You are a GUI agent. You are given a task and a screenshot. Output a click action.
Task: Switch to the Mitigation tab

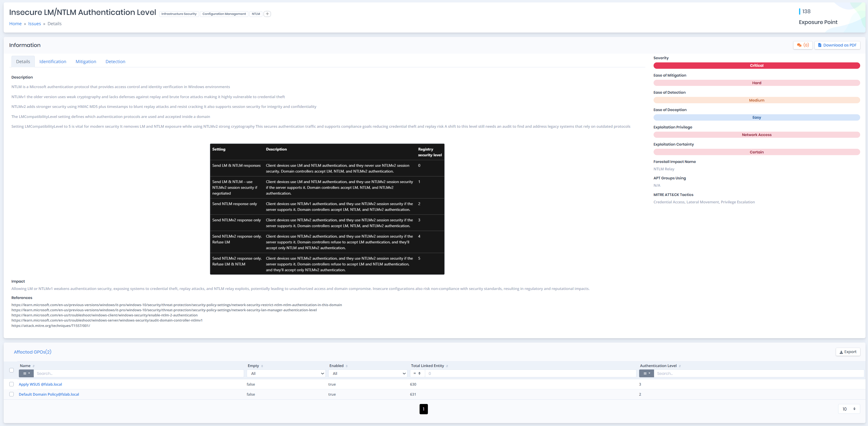coord(86,61)
